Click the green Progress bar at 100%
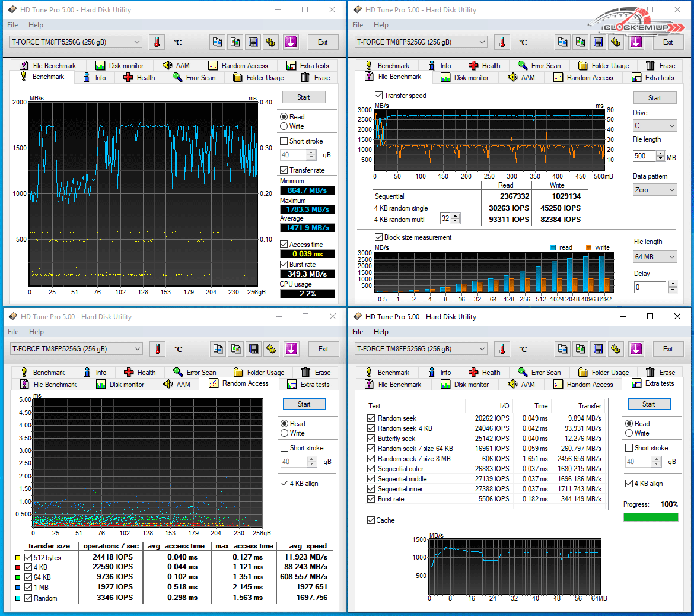Screen dimensions: 694x616 click(651, 517)
